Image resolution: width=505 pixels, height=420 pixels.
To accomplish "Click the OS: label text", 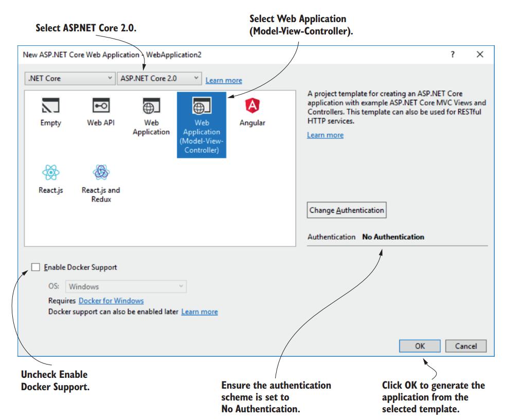I will coord(54,286).
